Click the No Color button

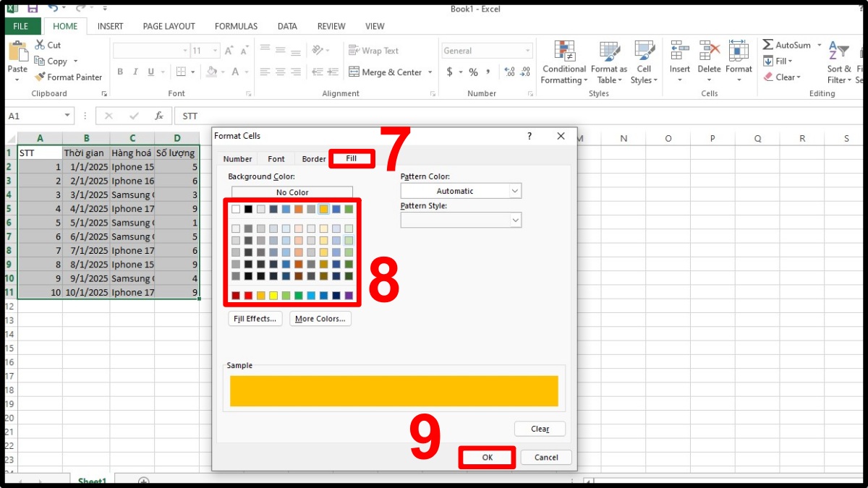click(x=292, y=192)
